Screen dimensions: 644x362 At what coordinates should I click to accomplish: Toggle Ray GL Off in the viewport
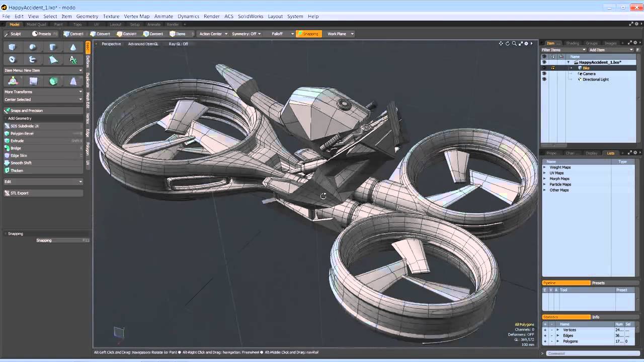pos(178,44)
